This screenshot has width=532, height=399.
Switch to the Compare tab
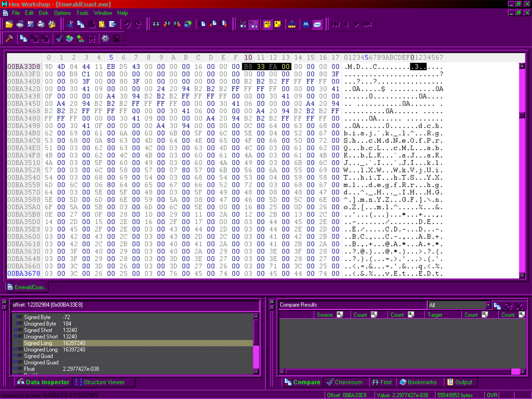coord(302,382)
